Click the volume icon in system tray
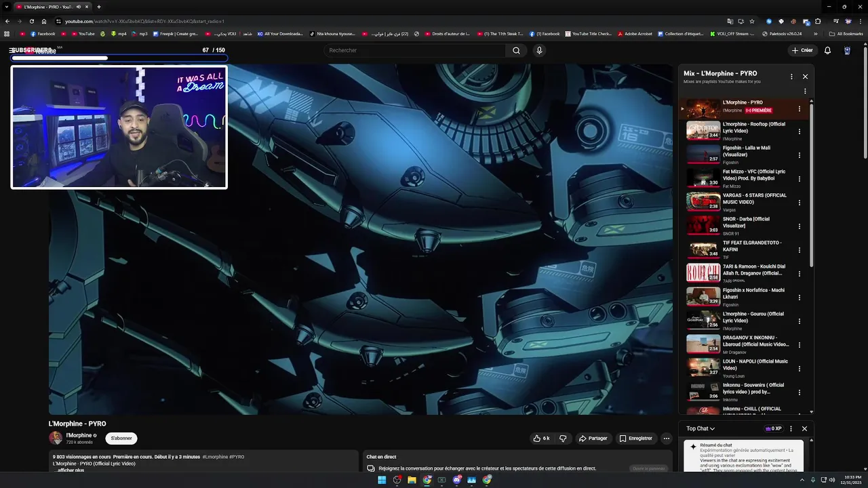Image resolution: width=868 pixels, height=488 pixels. tap(832, 480)
